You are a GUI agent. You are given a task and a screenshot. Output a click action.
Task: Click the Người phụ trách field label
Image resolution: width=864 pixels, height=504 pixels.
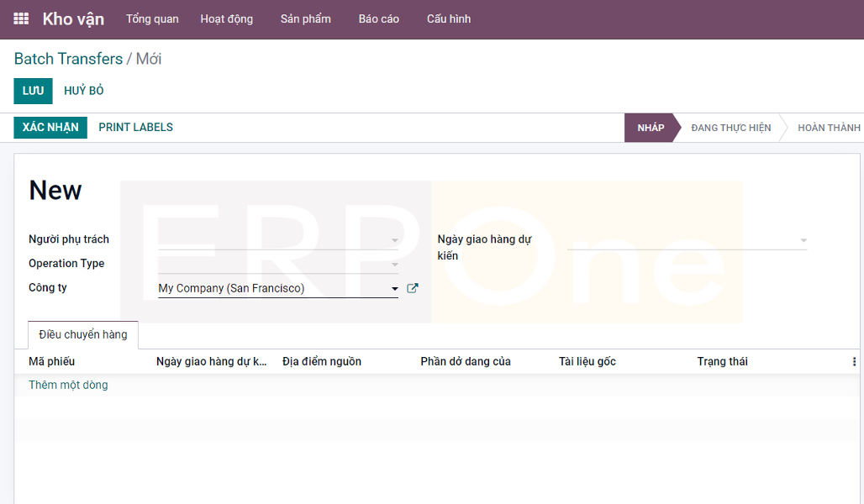(x=69, y=239)
